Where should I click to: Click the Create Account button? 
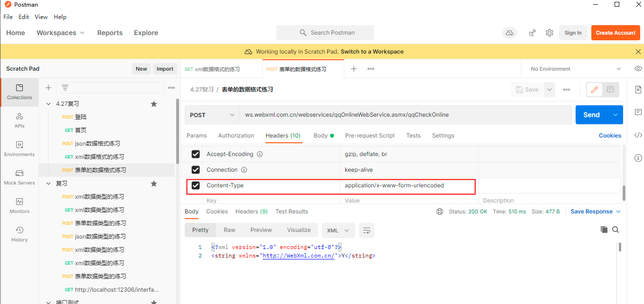(x=616, y=33)
